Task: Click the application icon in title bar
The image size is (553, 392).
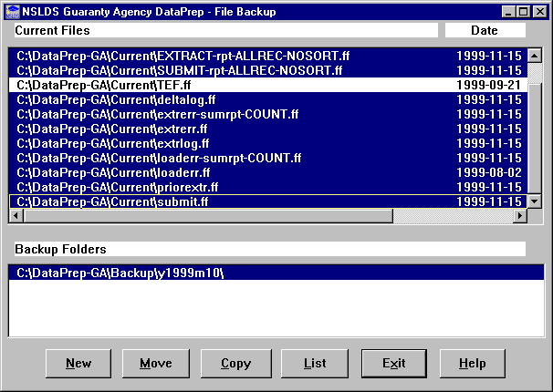Action: (x=12, y=11)
